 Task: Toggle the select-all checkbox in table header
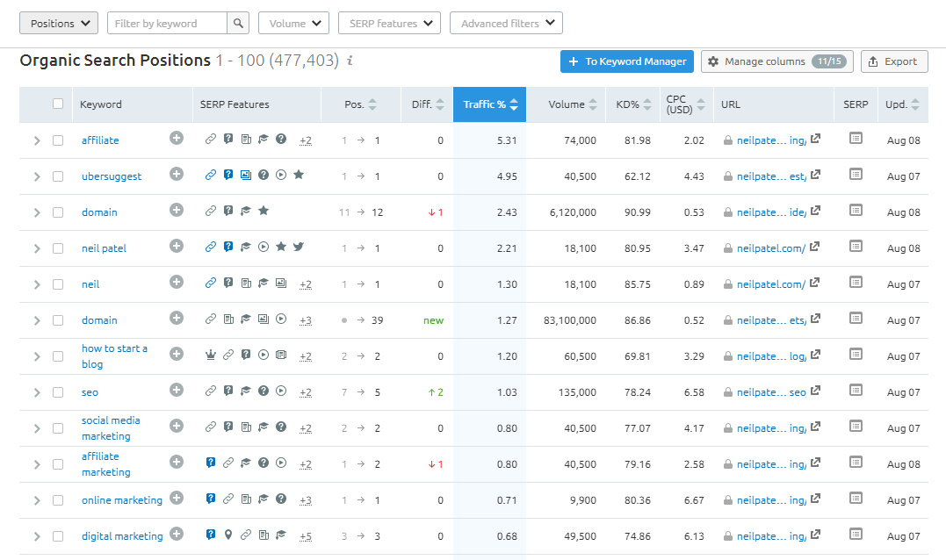(58, 104)
